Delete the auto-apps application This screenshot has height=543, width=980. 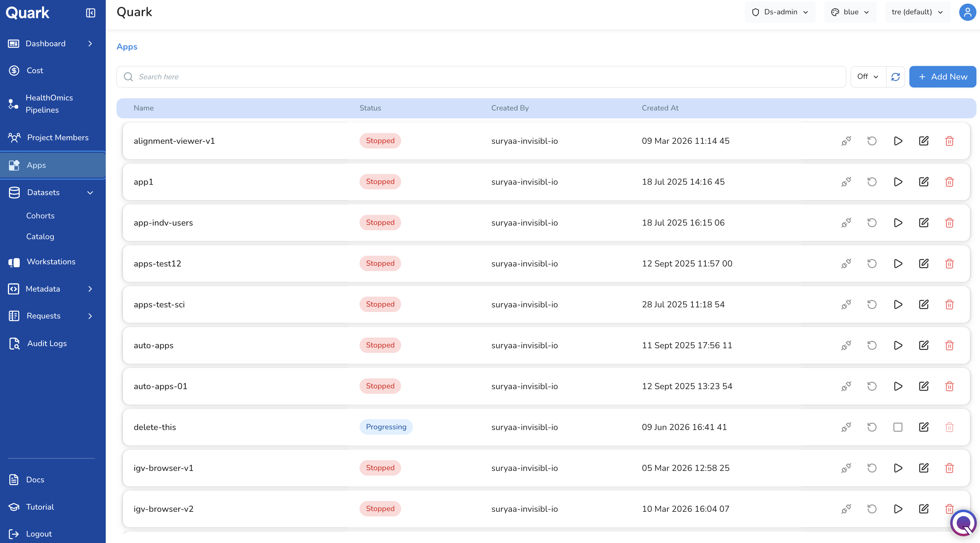(x=949, y=345)
